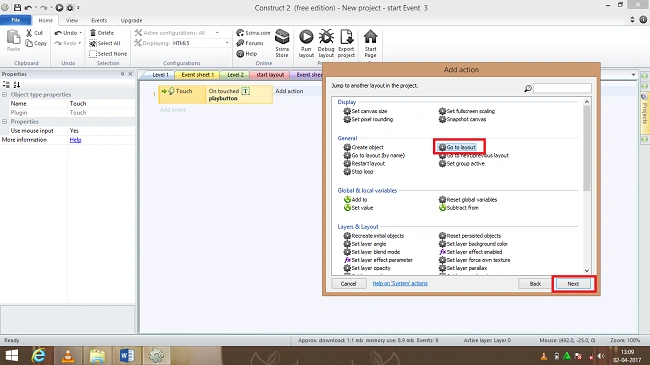Switch to the start layout tab
The width and height of the screenshot is (650, 365).
coord(270,75)
